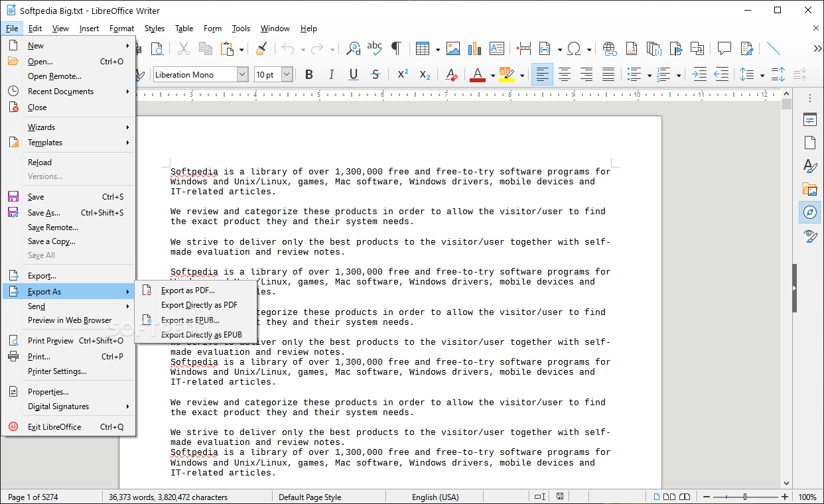The image size is (824, 504).
Task: Click the Superscript icon
Action: [403, 75]
